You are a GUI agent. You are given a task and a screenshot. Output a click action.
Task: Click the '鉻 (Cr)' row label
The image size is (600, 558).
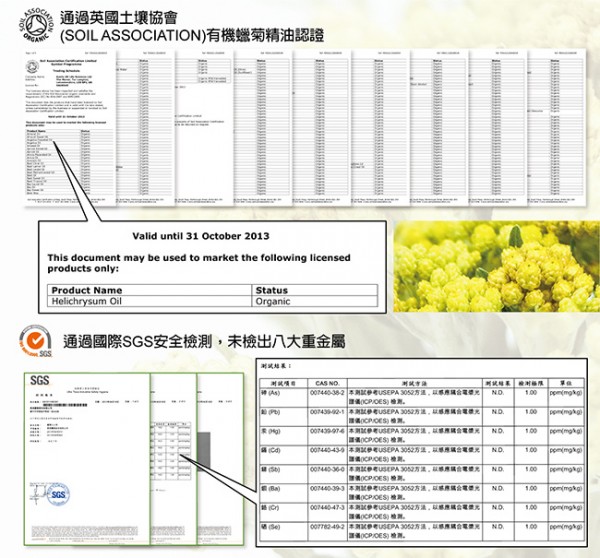coord(271,507)
